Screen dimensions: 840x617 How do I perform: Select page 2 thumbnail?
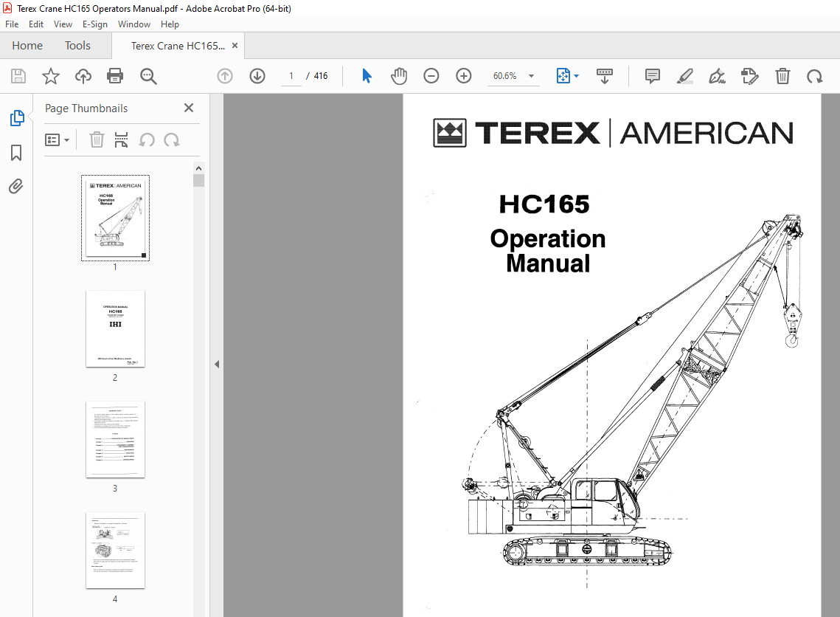115,329
